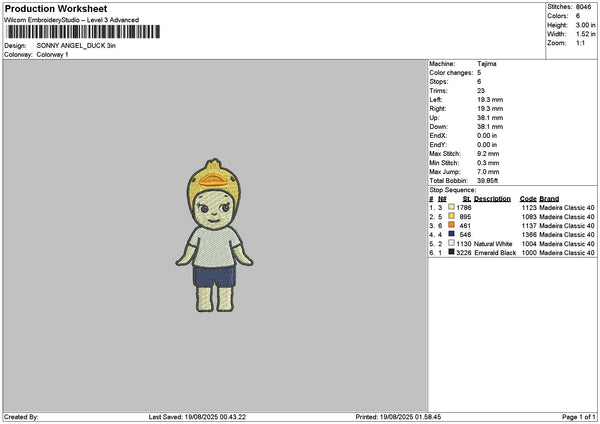Click 'Natural White' description text
This screenshot has height=424, width=600.
click(493, 244)
